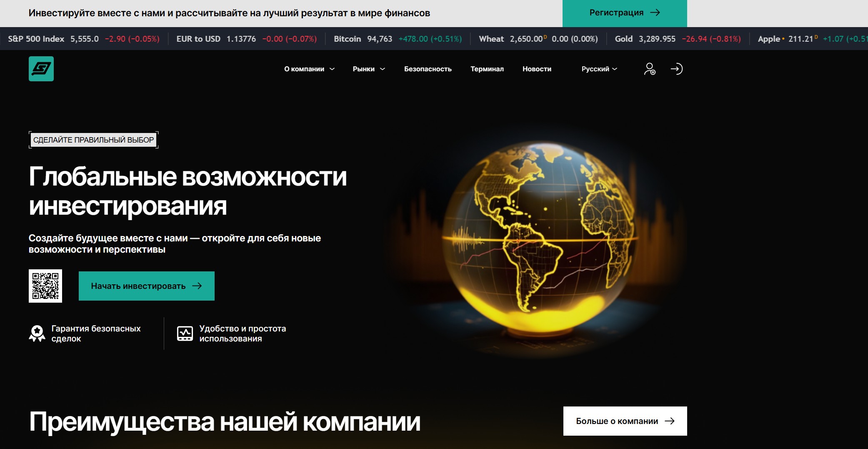The image size is (868, 449).
Task: Expand the Рынки dropdown menu
Action: point(368,69)
